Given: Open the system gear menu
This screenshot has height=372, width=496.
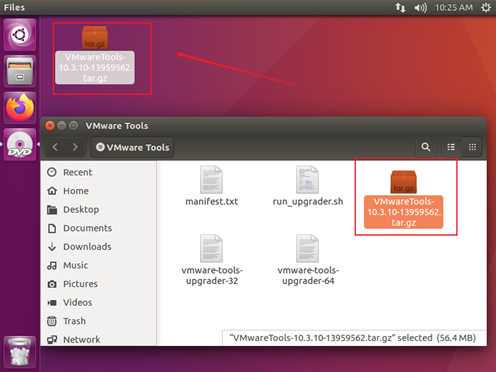Looking at the screenshot, I should (x=486, y=7).
